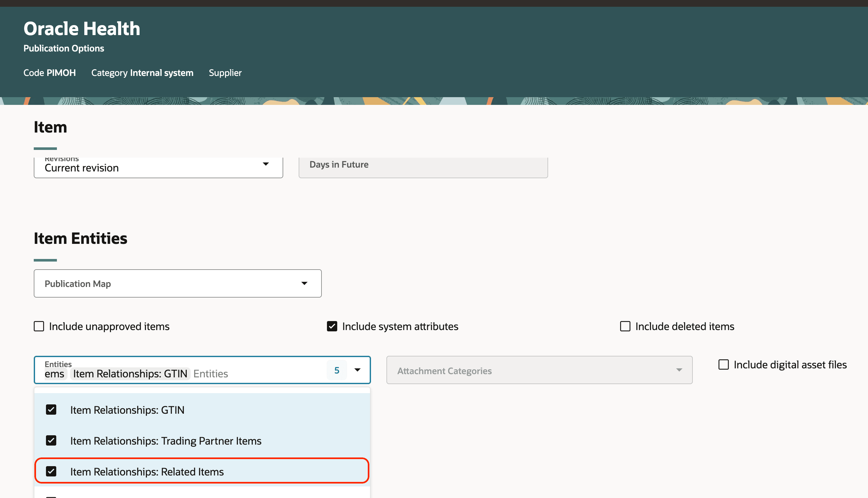Click the truncated ems chip
The width and height of the screenshot is (868, 498).
click(x=54, y=373)
